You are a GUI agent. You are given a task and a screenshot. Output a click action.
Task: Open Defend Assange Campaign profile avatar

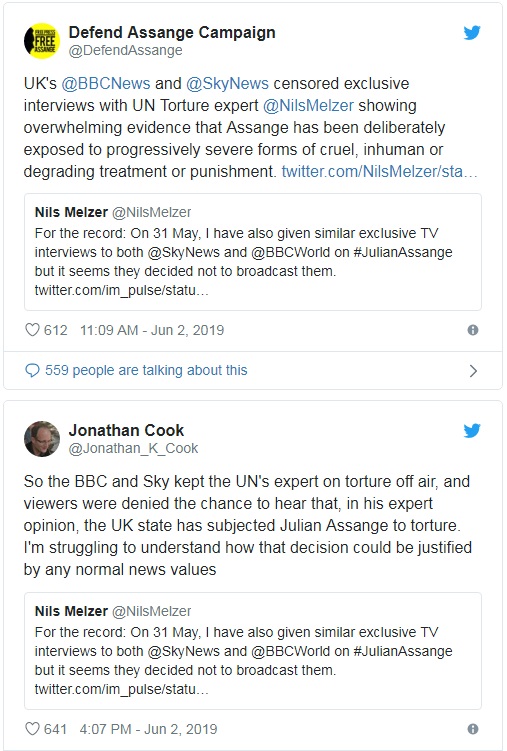pyautogui.click(x=42, y=41)
